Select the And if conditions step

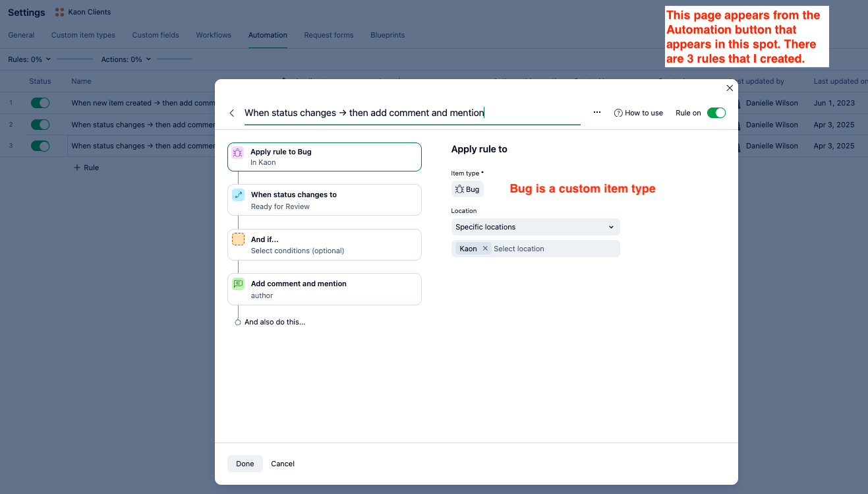pos(324,245)
